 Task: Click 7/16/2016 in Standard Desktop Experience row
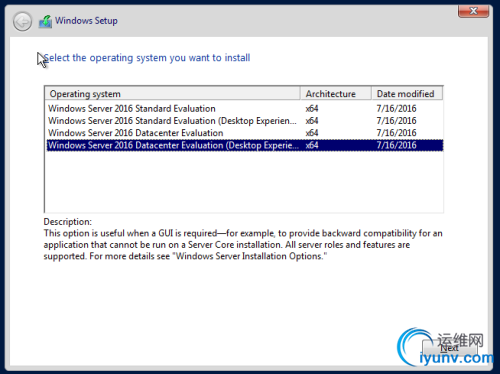tap(396, 121)
